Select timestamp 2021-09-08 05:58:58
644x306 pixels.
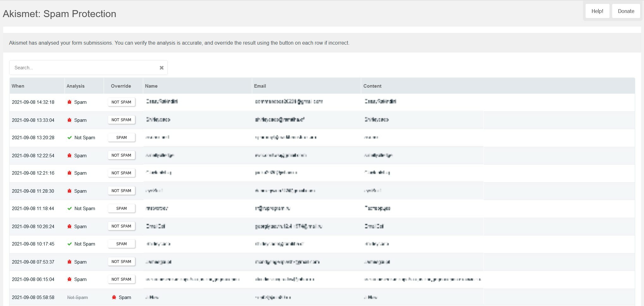coord(33,297)
